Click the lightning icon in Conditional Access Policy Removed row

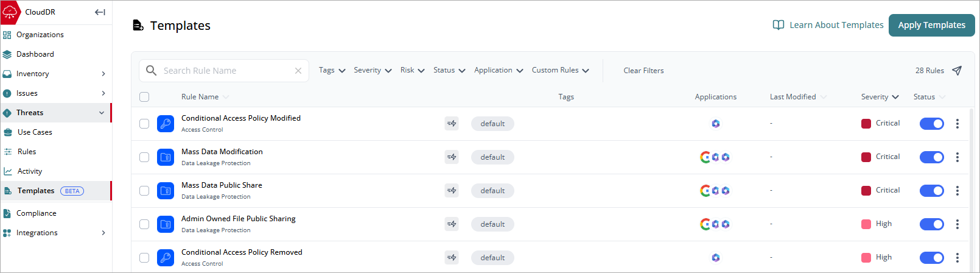[452, 258]
